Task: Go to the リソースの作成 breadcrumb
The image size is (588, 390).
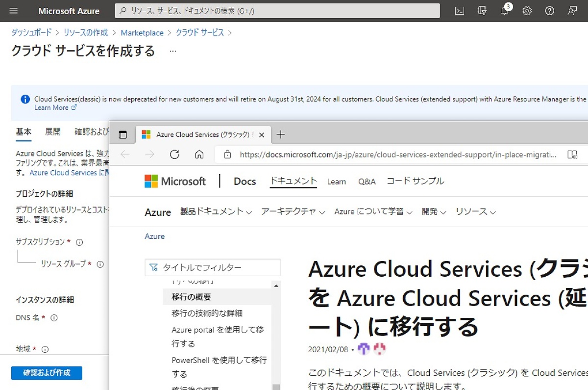Action: 86,33
